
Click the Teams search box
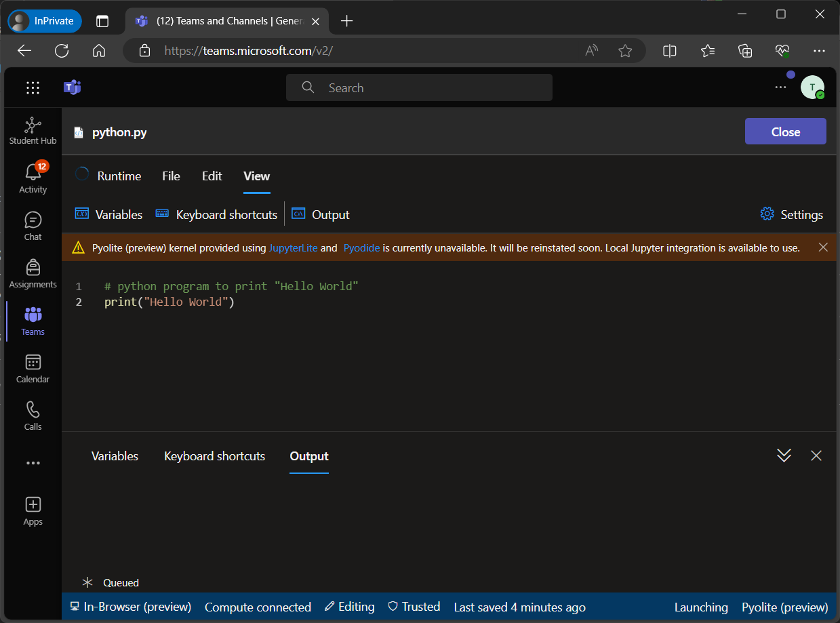tap(419, 87)
